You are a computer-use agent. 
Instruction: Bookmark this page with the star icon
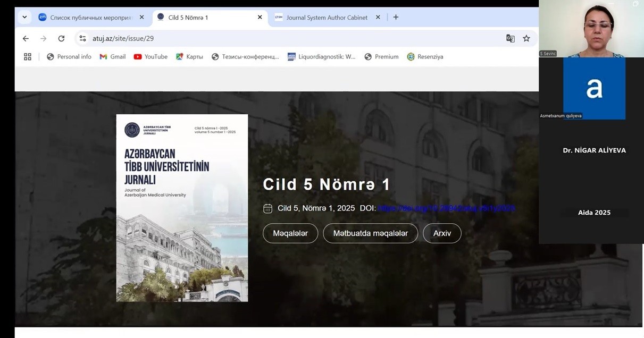[526, 38]
